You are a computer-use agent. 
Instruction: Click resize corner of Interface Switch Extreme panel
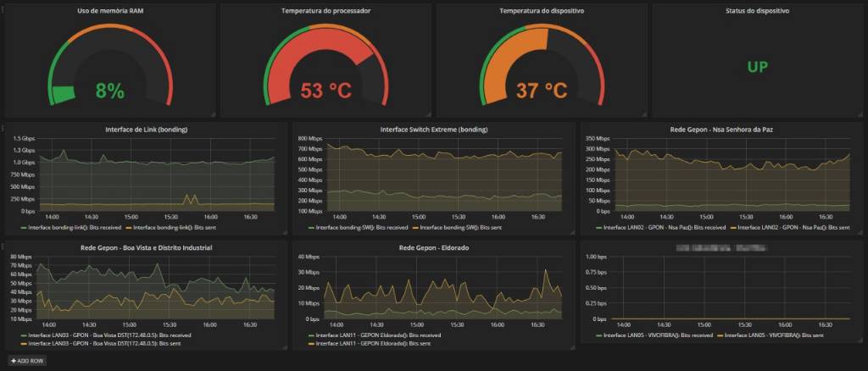point(572,233)
